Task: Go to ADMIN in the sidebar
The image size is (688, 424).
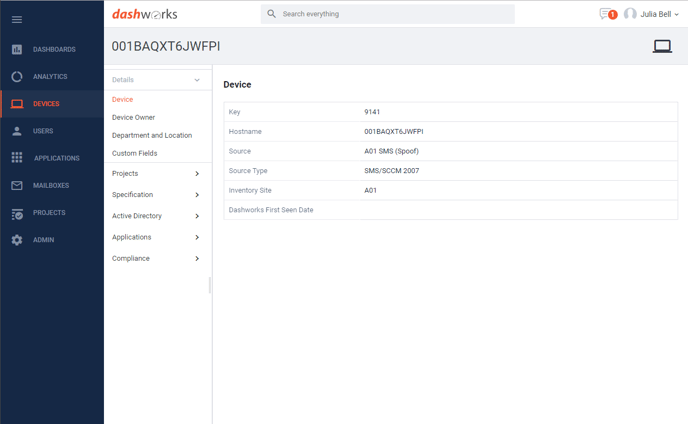Action: (43, 240)
